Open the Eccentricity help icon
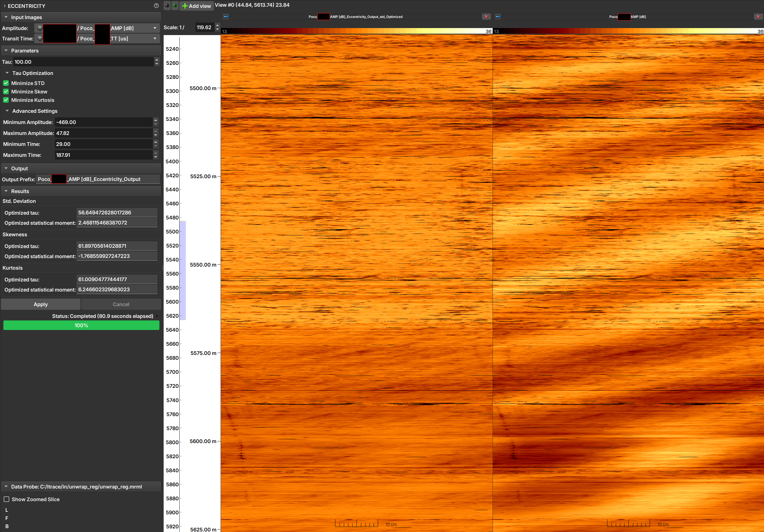Viewport: 764px width, 532px height. pyautogui.click(x=156, y=6)
